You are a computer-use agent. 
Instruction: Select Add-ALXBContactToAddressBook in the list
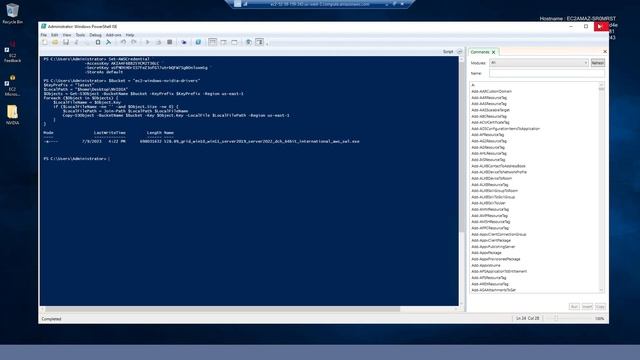(x=498, y=166)
